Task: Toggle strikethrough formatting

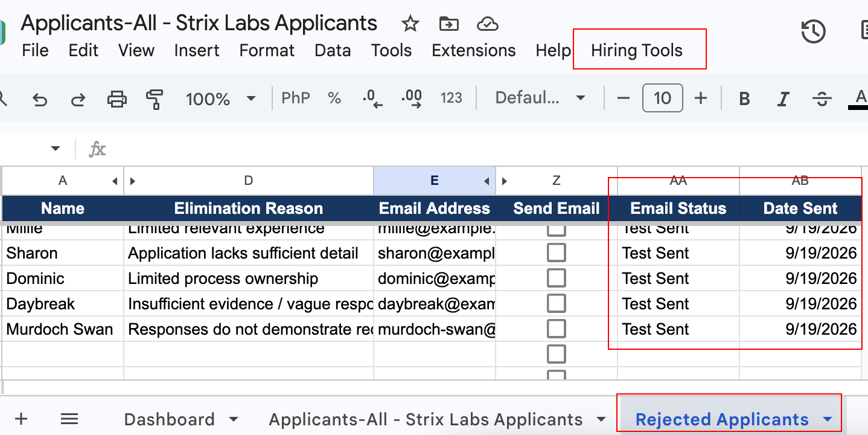Action: pos(822,98)
